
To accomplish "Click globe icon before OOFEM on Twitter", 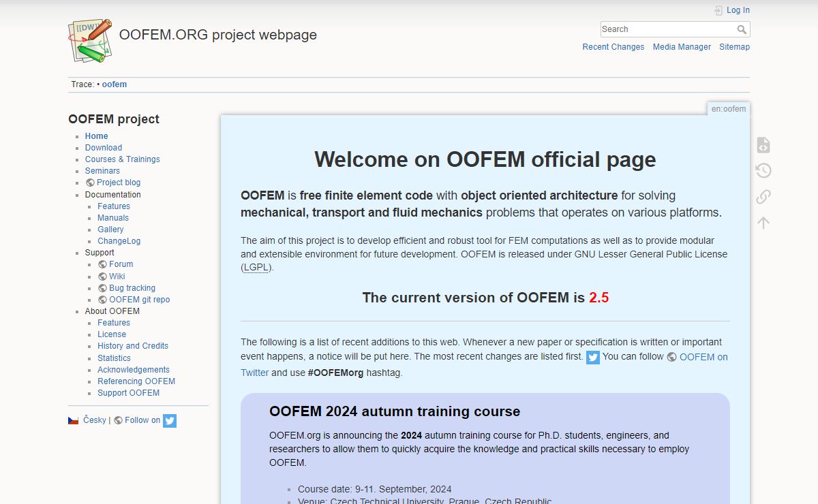I will (672, 357).
